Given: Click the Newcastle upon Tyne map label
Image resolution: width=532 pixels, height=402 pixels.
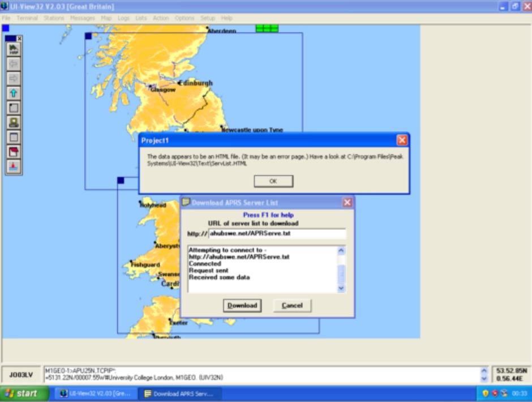Looking at the screenshot, I should click(x=252, y=130).
